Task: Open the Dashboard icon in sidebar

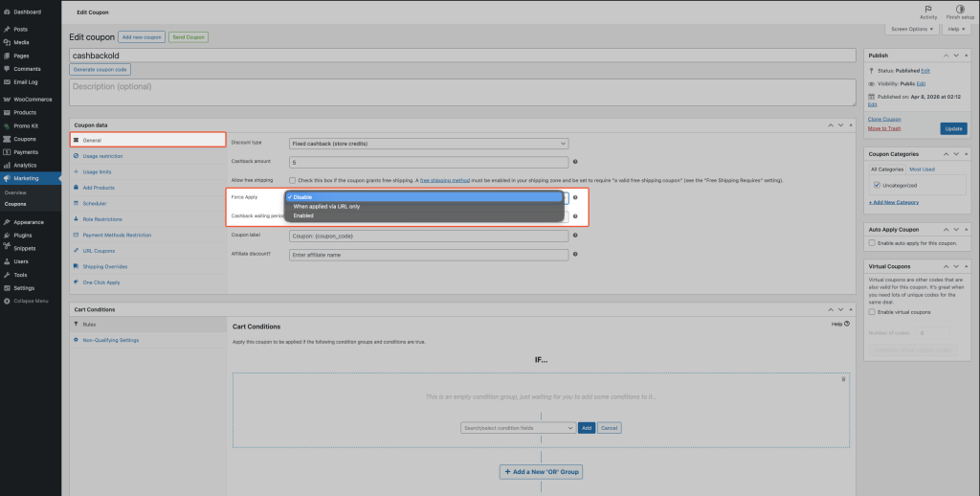Action: click(x=7, y=11)
